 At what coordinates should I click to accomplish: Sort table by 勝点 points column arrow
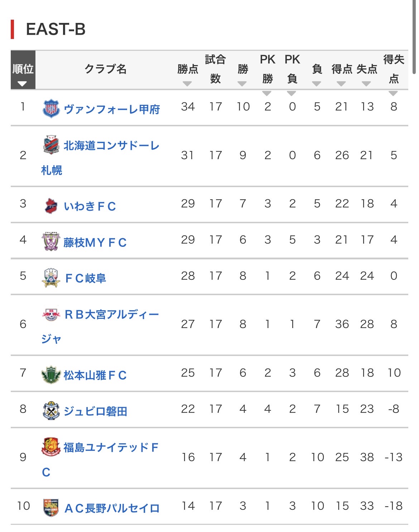pos(187,84)
